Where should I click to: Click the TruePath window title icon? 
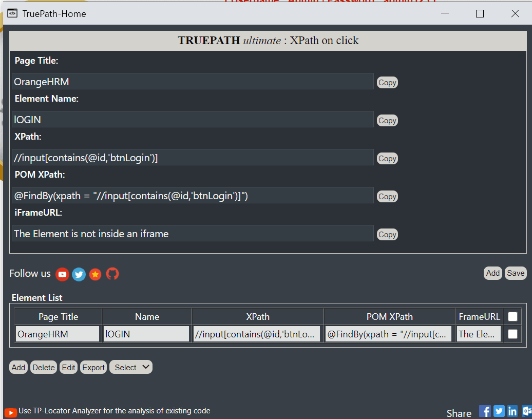coord(12,13)
